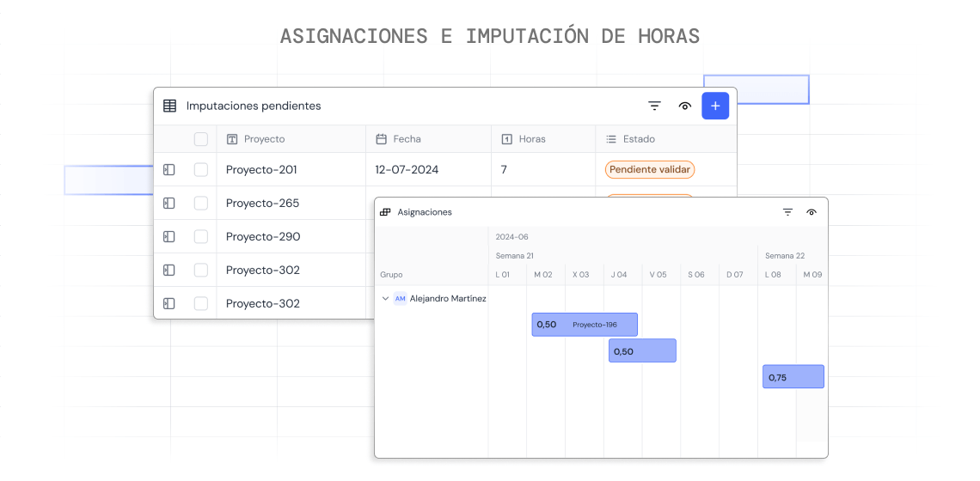Open filter icon in Asignaciones panel
Image resolution: width=980 pixels, height=481 pixels.
(788, 212)
